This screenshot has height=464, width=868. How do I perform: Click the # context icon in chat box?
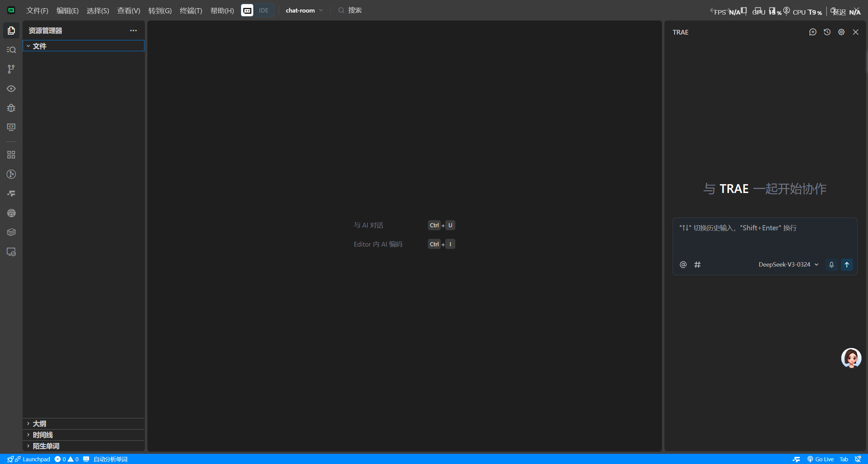click(697, 265)
